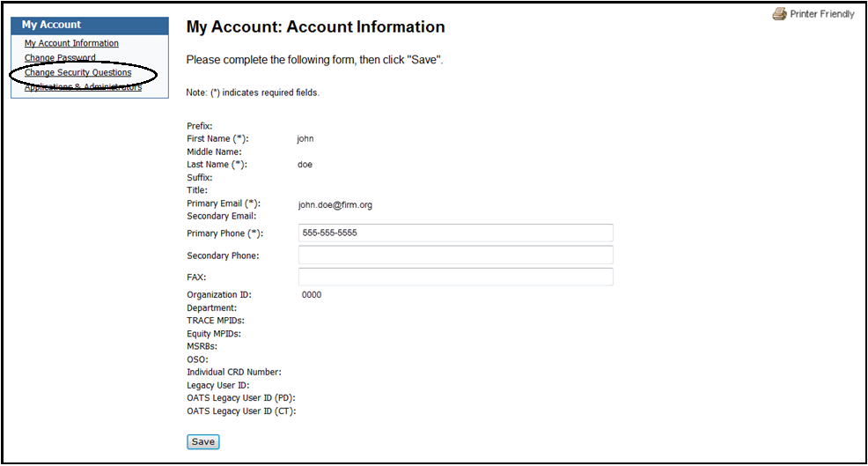
Task: Click the john.doe@firm.org email value
Action: coord(335,204)
